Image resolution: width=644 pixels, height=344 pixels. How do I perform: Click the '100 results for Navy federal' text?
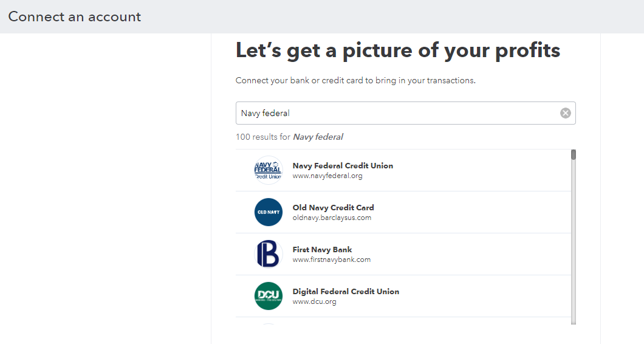click(289, 137)
